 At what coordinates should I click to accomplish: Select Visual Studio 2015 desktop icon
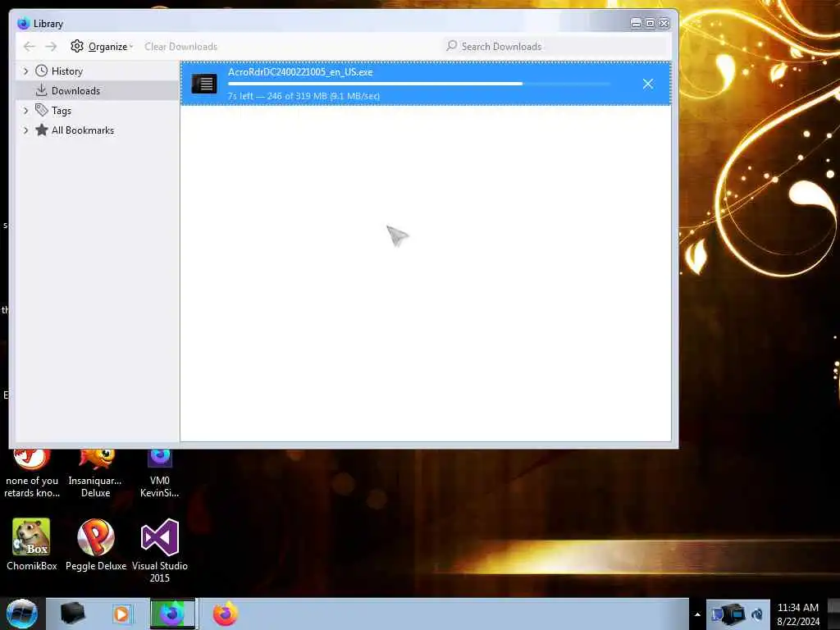[x=160, y=550]
